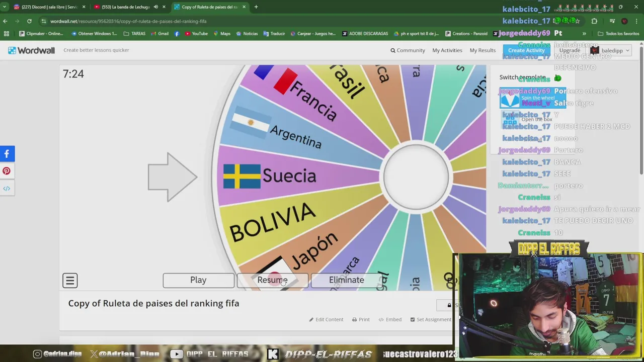Open the Gmail bookmark
The image size is (644, 362).
tap(159, 34)
